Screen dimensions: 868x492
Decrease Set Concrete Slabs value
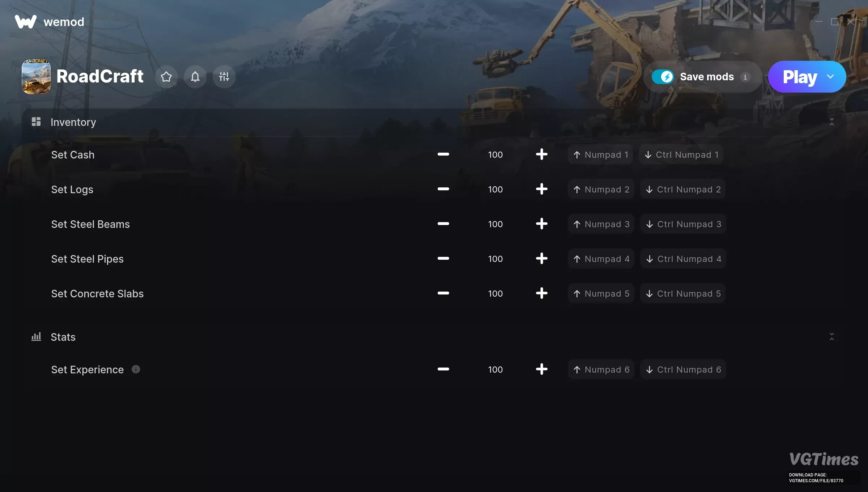[x=443, y=293]
